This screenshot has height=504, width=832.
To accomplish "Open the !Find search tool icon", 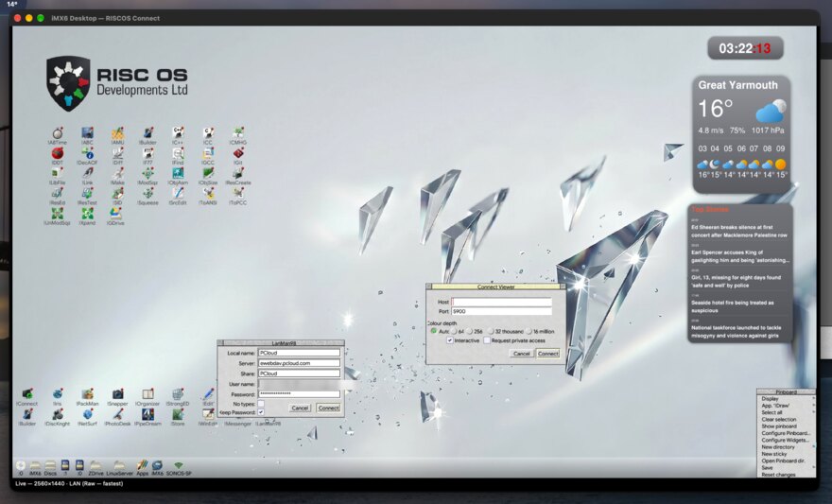I will point(178,153).
